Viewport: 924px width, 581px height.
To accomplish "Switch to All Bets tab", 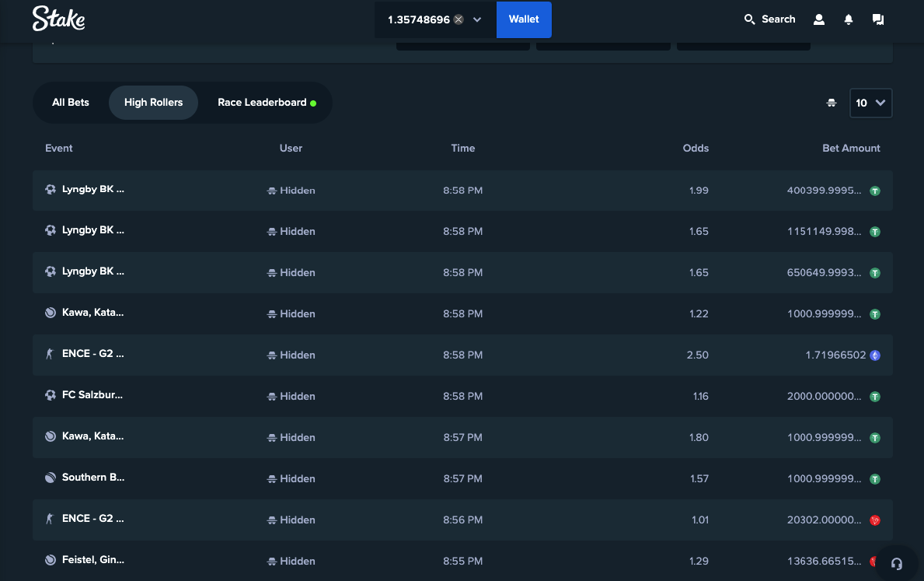I will (x=71, y=103).
